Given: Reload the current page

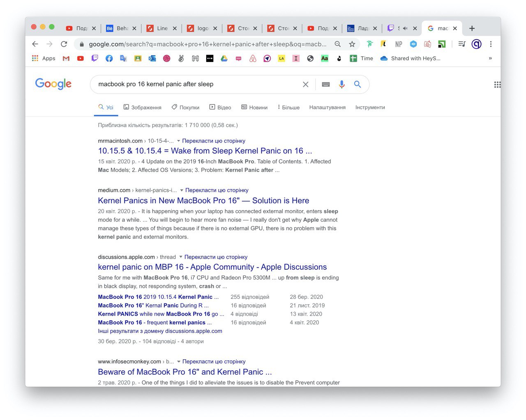Looking at the screenshot, I should (x=64, y=44).
